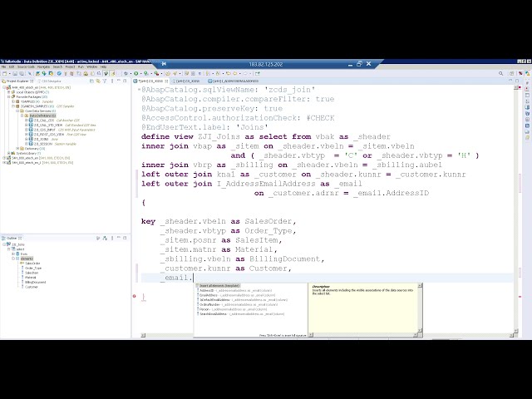Open the File menu
532x399 pixels.
pyautogui.click(x=3, y=66)
